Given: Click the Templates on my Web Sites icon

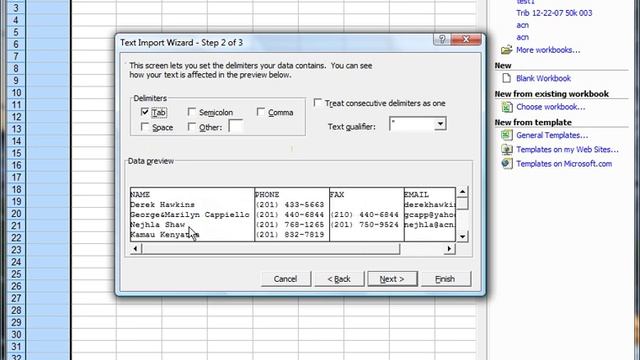Looking at the screenshot, I should click(507, 149).
